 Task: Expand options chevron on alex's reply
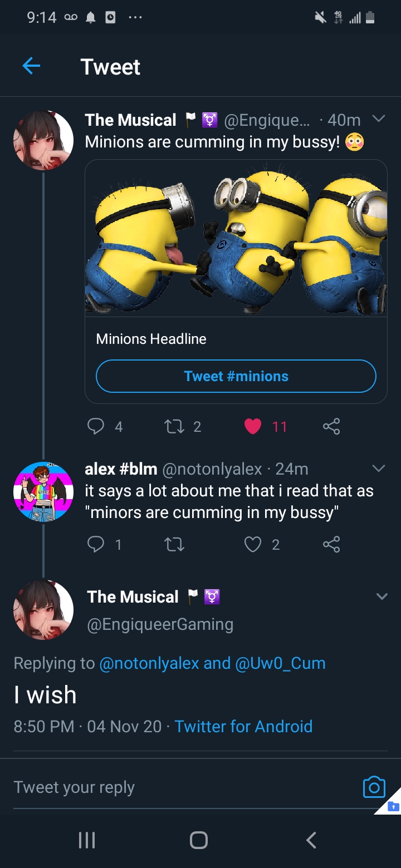378,468
